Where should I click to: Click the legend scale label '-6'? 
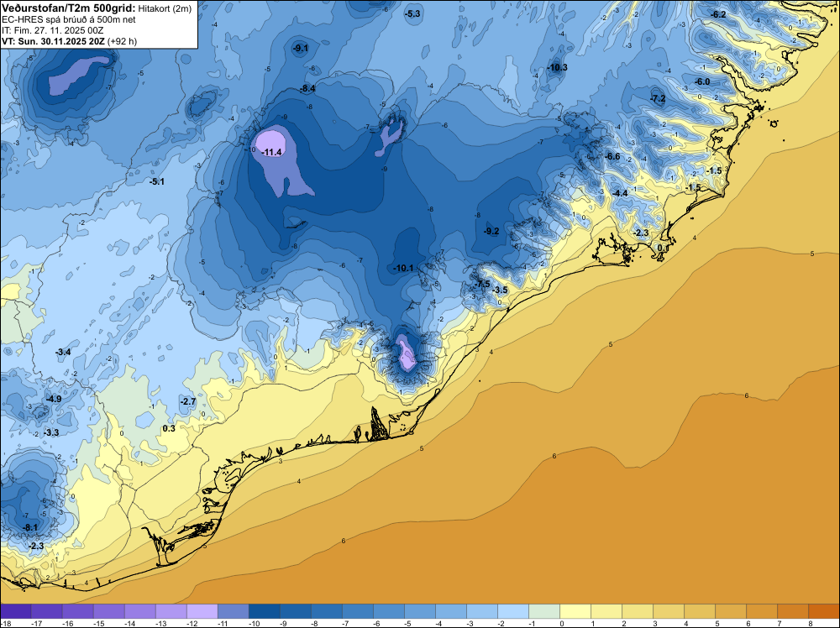coord(377,623)
